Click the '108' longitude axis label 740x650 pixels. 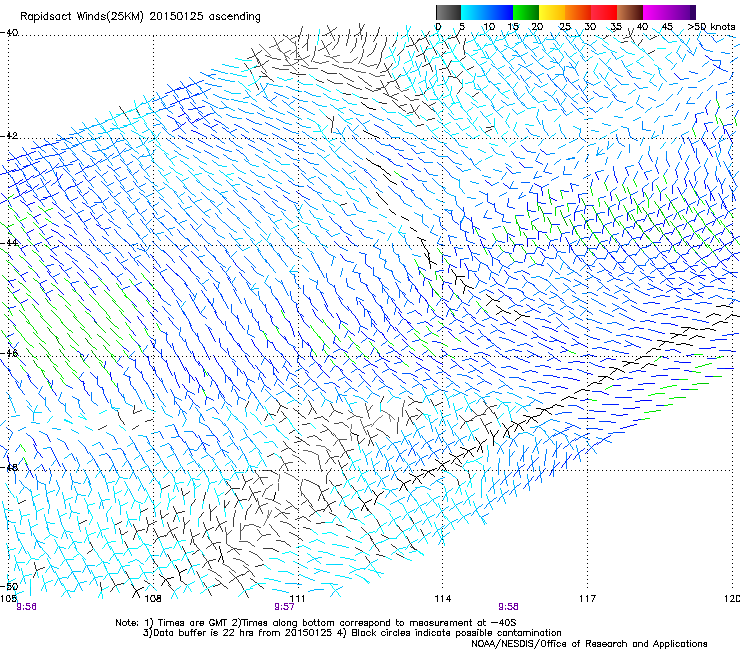coord(153,599)
